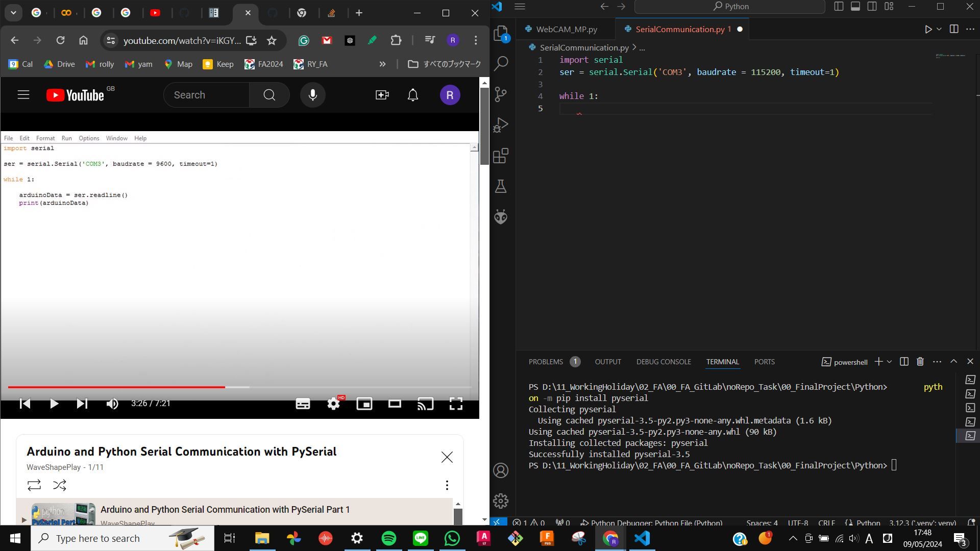The height and width of the screenshot is (551, 980).
Task: Toggle playlist loop
Action: click(34, 485)
